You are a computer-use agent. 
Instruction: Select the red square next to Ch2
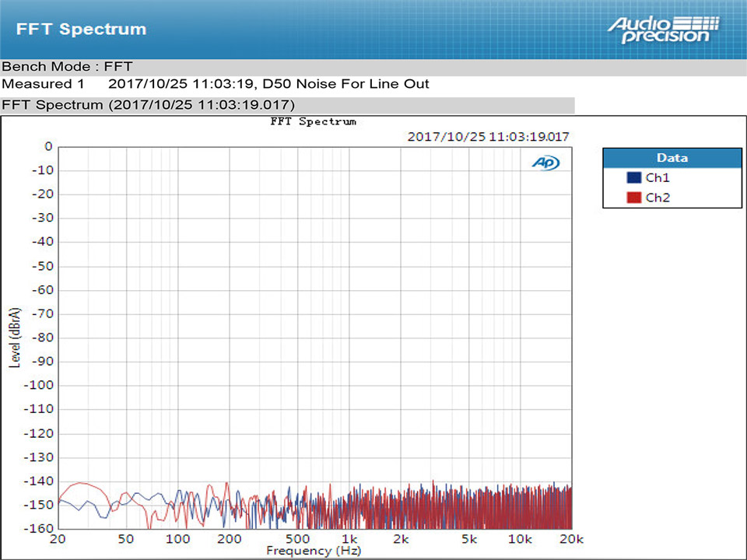(x=637, y=198)
